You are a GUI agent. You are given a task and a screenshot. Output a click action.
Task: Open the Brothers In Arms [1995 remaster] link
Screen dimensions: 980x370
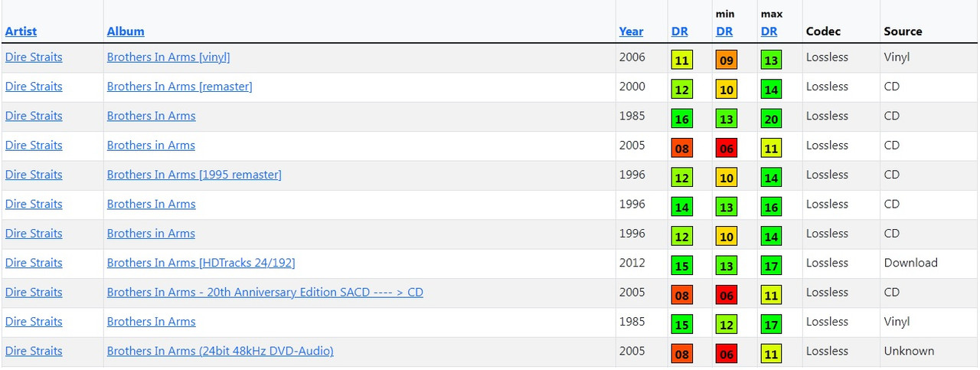point(194,175)
